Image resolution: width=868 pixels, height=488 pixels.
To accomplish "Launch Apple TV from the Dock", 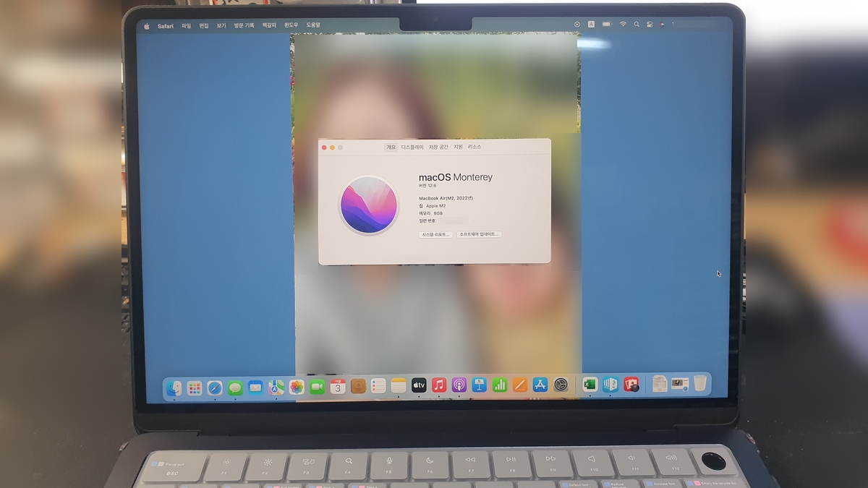I will 419,386.
